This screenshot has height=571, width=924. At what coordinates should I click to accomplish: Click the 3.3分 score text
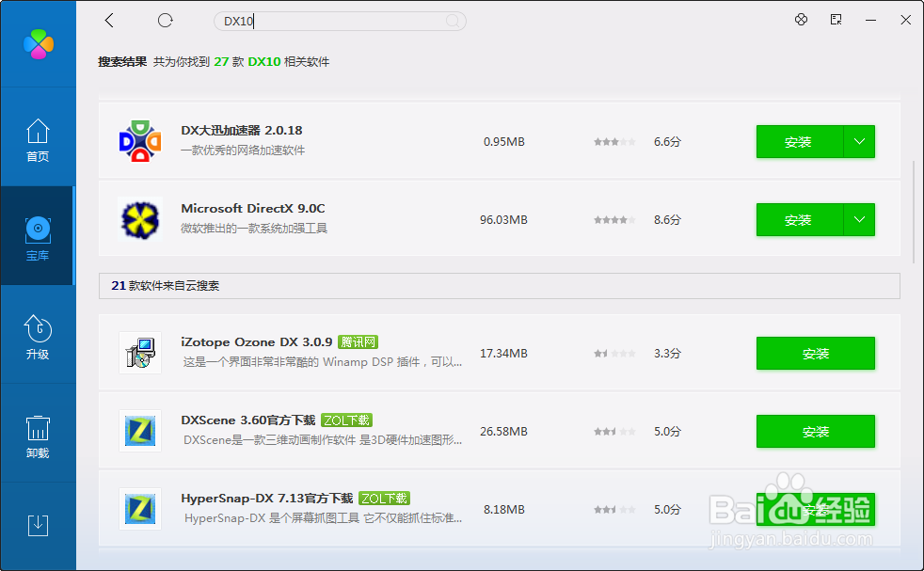(x=667, y=354)
